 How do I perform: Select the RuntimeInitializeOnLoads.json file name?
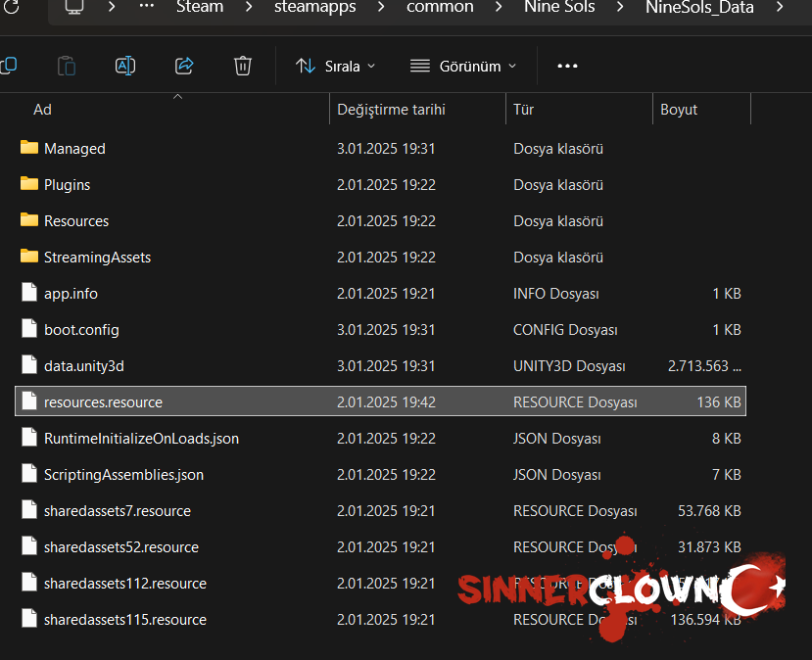(141, 439)
